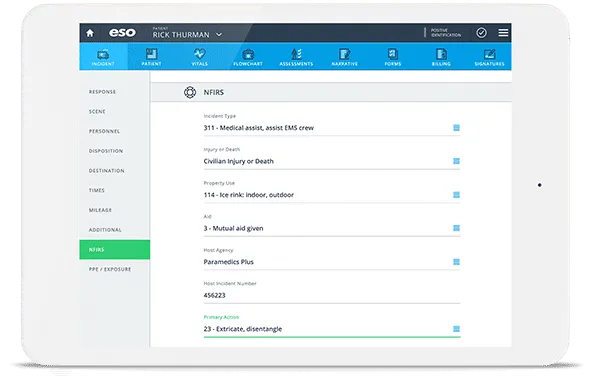
Task: Open the Aid list icon
Action: point(456,228)
